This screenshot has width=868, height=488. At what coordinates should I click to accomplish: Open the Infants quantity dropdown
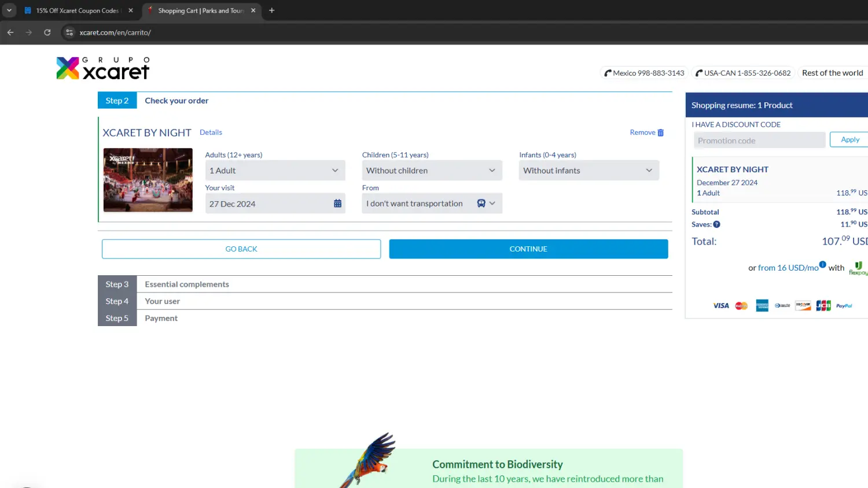tap(589, 171)
